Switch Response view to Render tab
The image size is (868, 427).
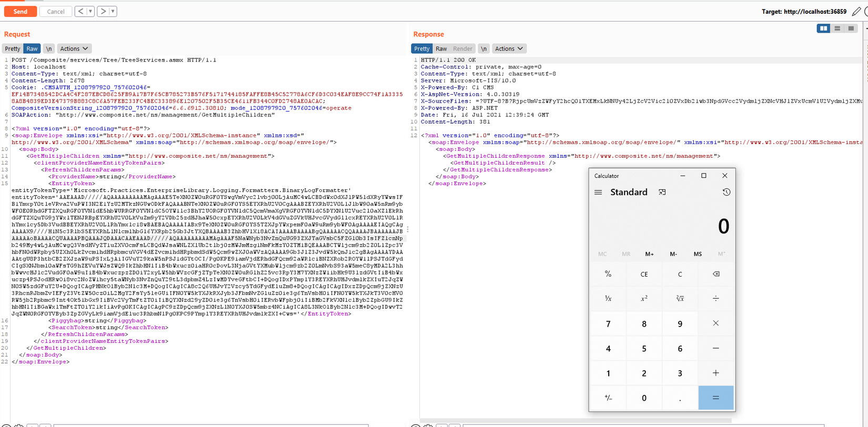tap(463, 48)
